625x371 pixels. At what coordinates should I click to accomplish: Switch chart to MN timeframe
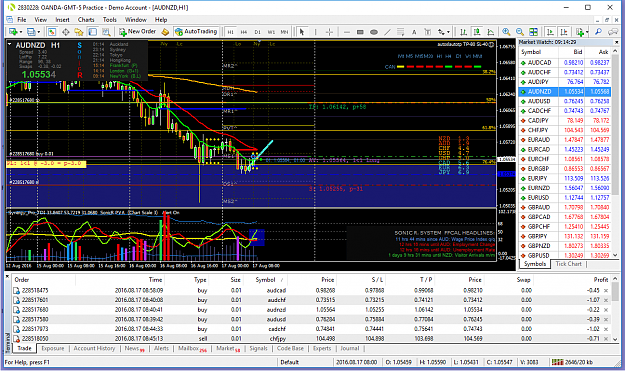[x=284, y=32]
